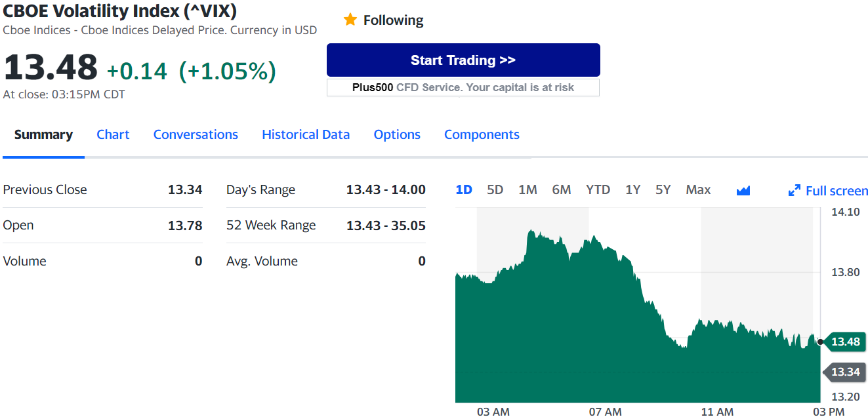Viewport: 868px width, 417px height.
Task: Click the Previous Close value 13.34
Action: click(x=185, y=189)
